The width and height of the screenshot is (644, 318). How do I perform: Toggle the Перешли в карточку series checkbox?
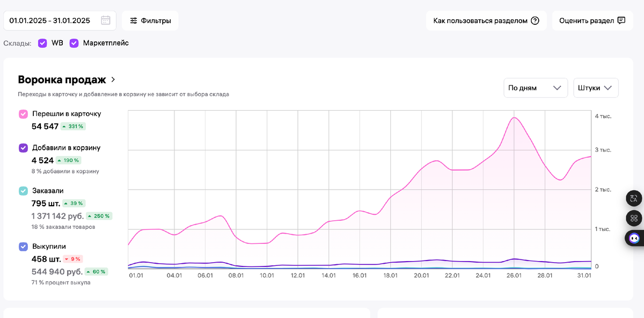tap(24, 114)
